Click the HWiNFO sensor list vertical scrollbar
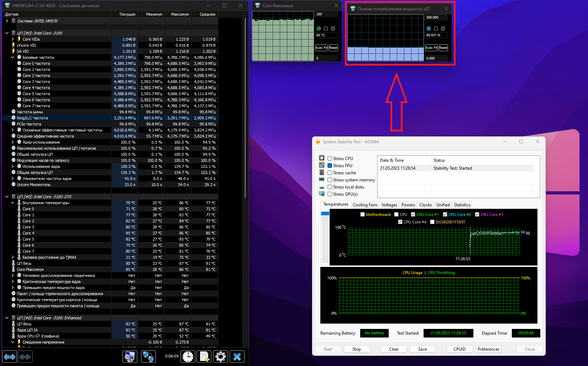 (x=245, y=108)
